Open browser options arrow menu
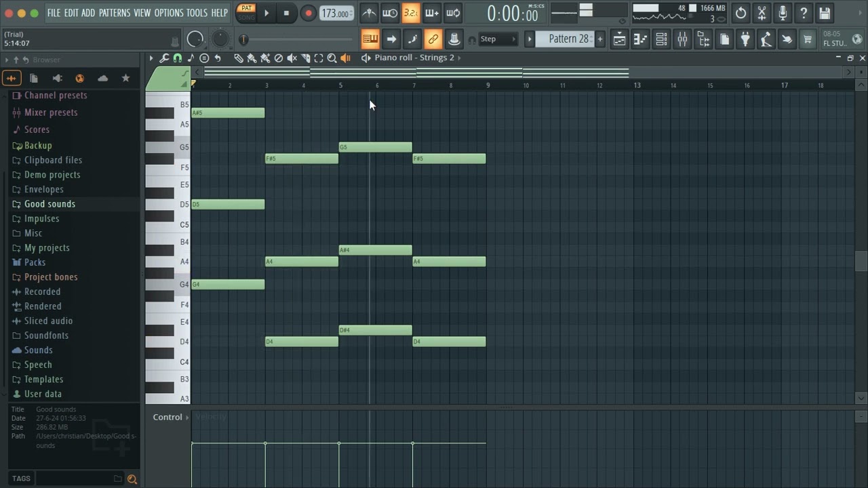Image resolution: width=868 pixels, height=488 pixels. coord(7,60)
